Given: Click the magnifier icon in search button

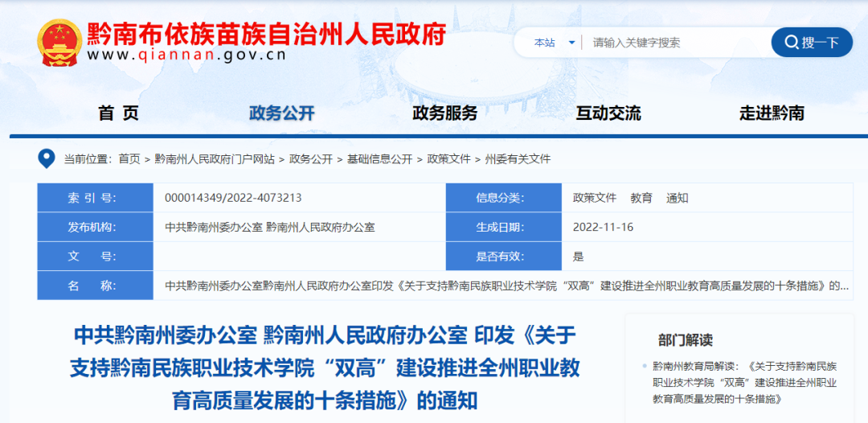Looking at the screenshot, I should pos(792,42).
